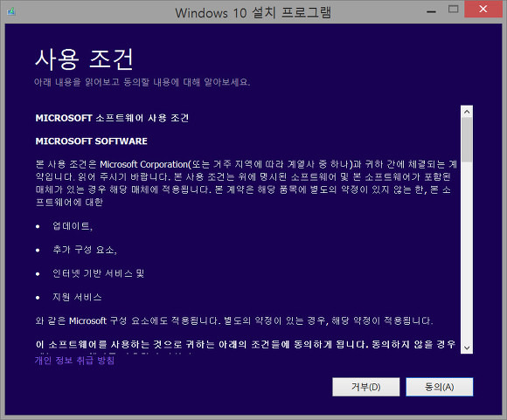The image size is (507, 420).
Task: Click the window title Windows 10 설치 프로그램
Action: pyautogui.click(x=253, y=13)
